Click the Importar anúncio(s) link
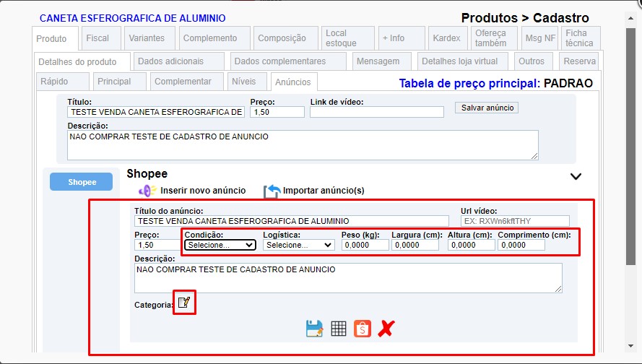The width and height of the screenshot is (642, 364). pyautogui.click(x=324, y=191)
